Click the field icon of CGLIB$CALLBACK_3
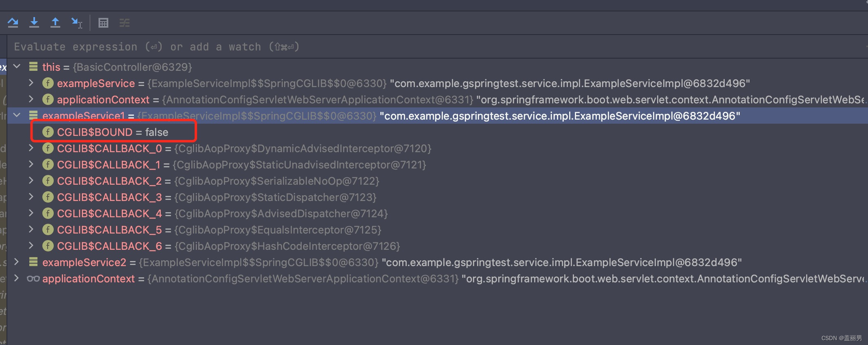The image size is (868, 345). pos(48,197)
